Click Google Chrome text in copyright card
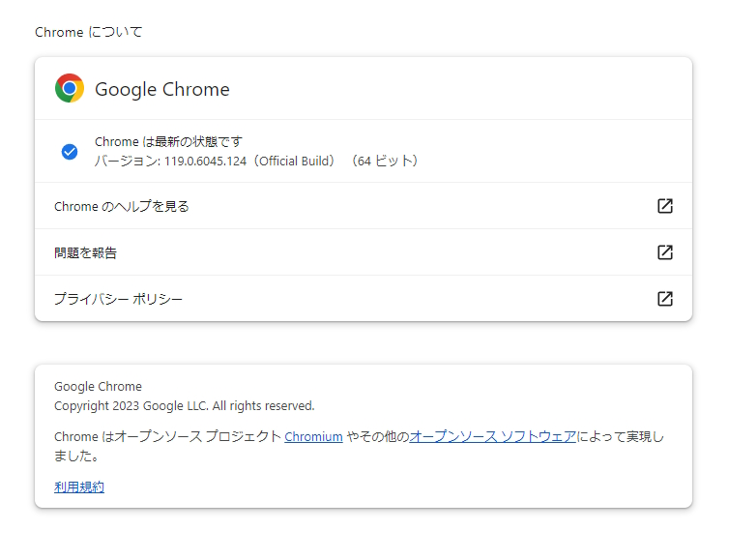Screen dimensions: 729x560 [x=98, y=387]
